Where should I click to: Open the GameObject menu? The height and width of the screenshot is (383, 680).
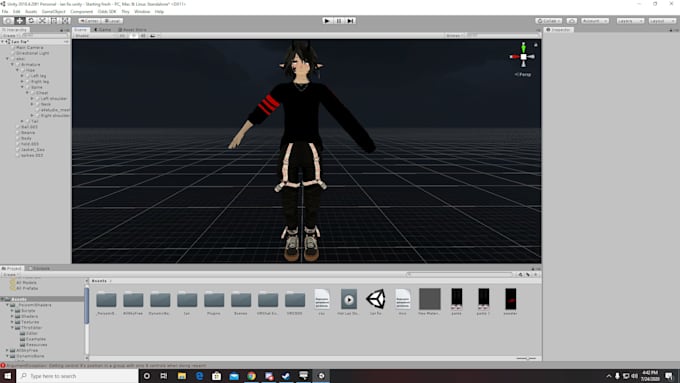tap(53, 12)
